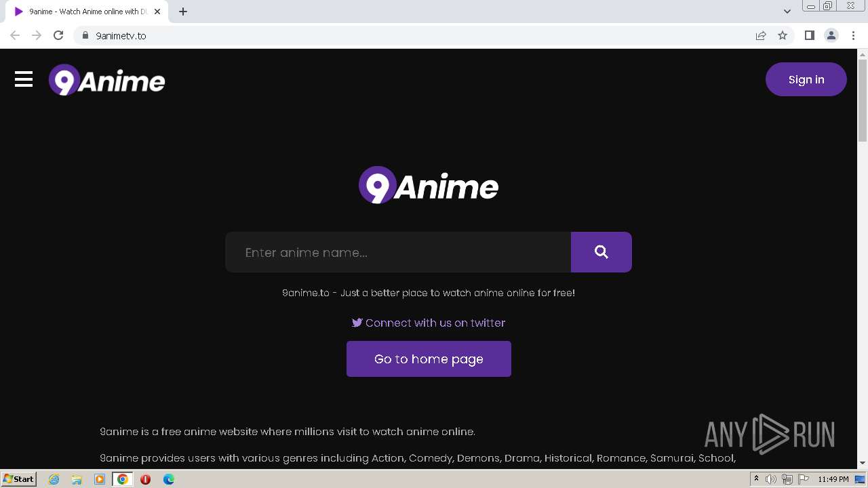
Task: Click the paragraph '9anime provides users with various genres'
Action: 418,458
